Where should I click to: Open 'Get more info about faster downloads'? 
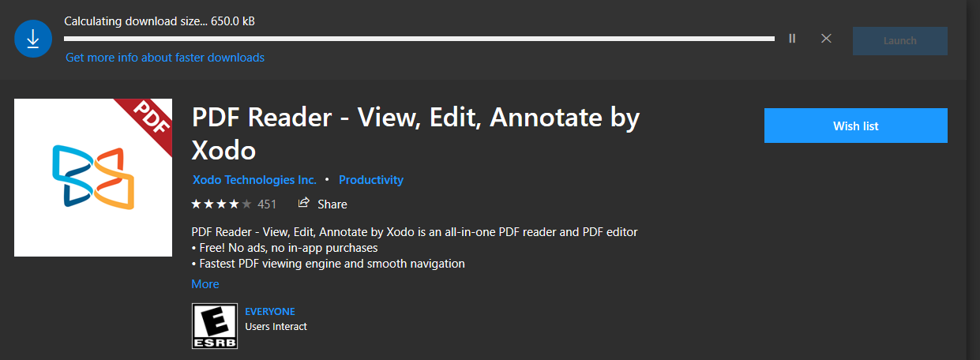tap(165, 58)
